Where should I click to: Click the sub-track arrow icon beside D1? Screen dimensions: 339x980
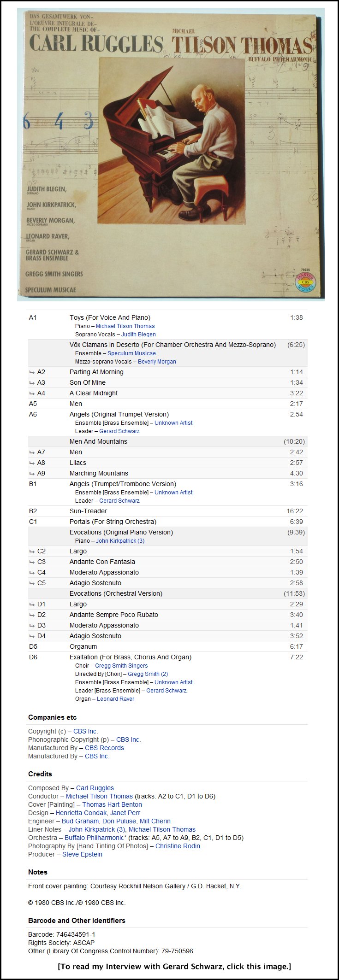tap(32, 604)
